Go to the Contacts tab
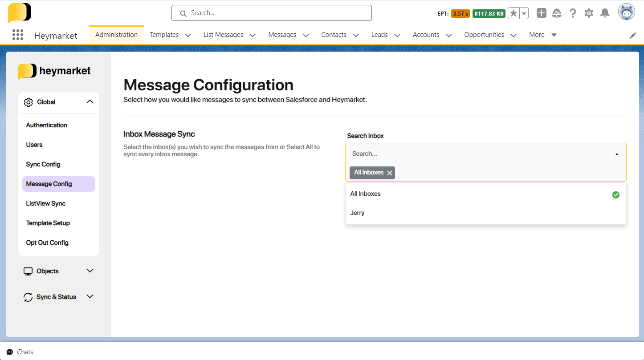 tap(334, 35)
